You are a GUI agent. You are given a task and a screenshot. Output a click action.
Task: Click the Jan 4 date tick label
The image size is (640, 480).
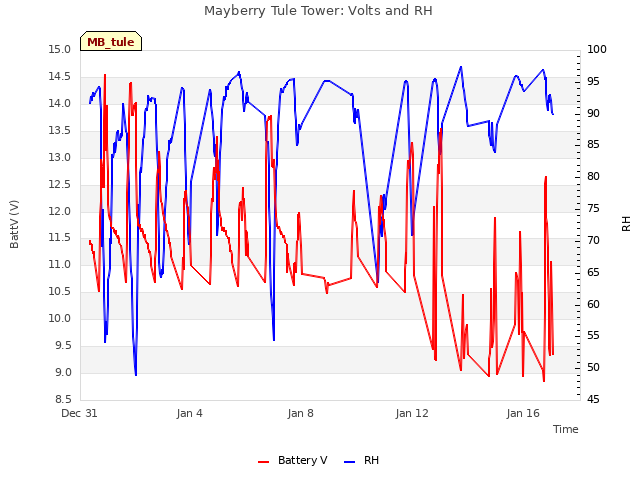pos(189,413)
